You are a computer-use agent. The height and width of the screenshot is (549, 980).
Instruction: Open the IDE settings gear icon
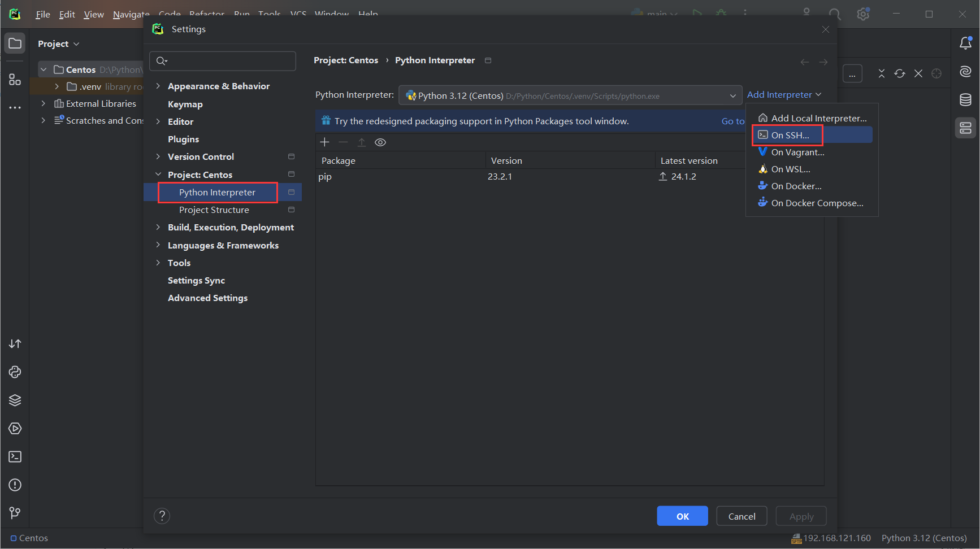tap(863, 14)
